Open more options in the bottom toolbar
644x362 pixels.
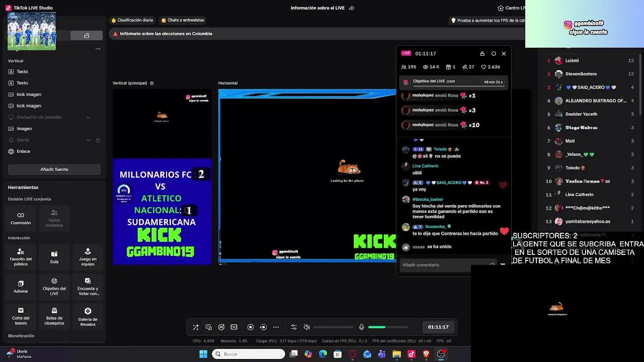(x=276, y=327)
